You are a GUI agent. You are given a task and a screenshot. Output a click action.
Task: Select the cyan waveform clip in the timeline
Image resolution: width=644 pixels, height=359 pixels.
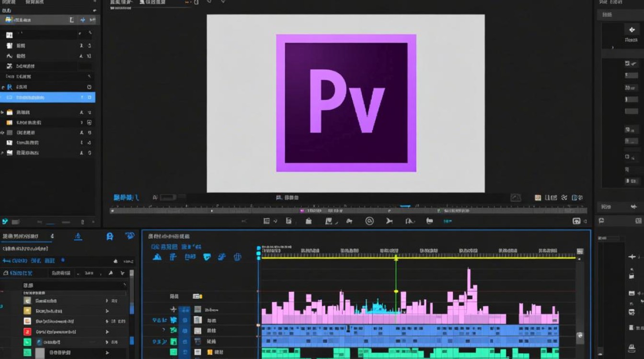click(x=378, y=307)
